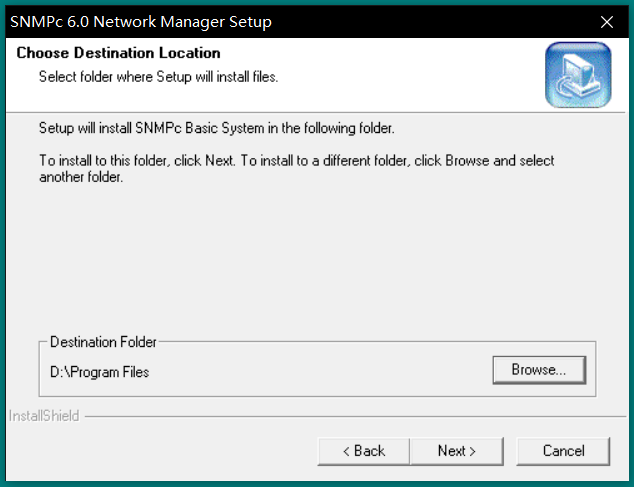Proceed by pressing Next >

(x=456, y=451)
